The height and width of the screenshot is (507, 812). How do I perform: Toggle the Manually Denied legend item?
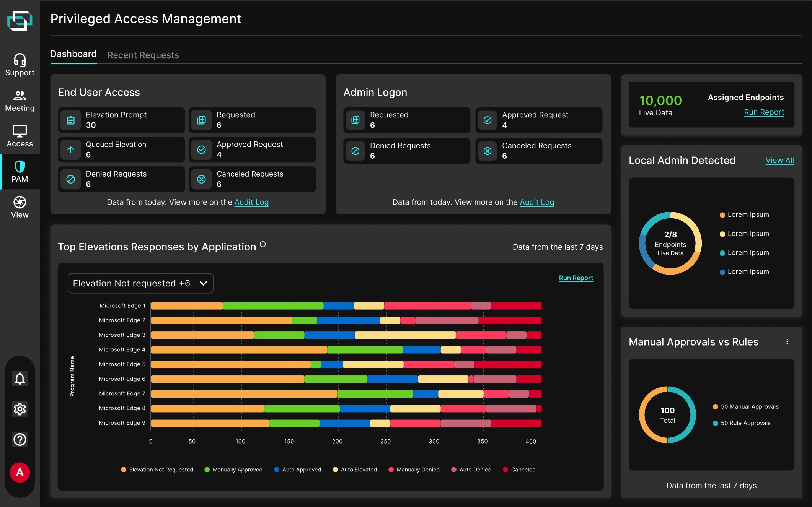[x=414, y=470]
